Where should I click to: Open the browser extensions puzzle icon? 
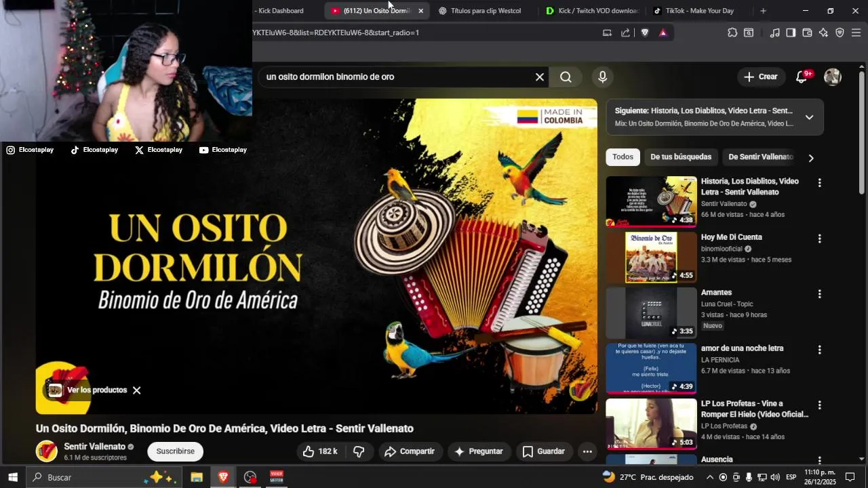(732, 33)
